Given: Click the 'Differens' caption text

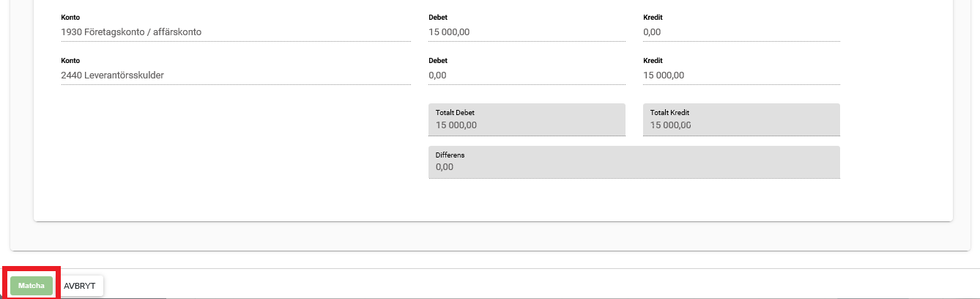Looking at the screenshot, I should pyautogui.click(x=450, y=155).
